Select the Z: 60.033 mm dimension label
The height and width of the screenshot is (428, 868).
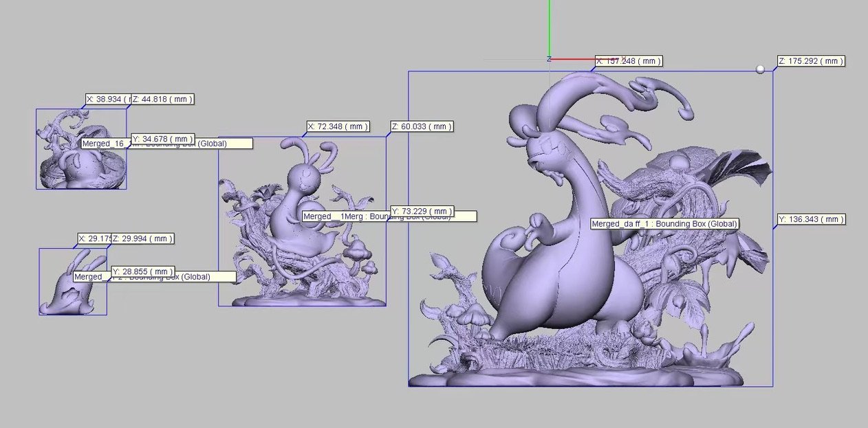[x=422, y=127]
